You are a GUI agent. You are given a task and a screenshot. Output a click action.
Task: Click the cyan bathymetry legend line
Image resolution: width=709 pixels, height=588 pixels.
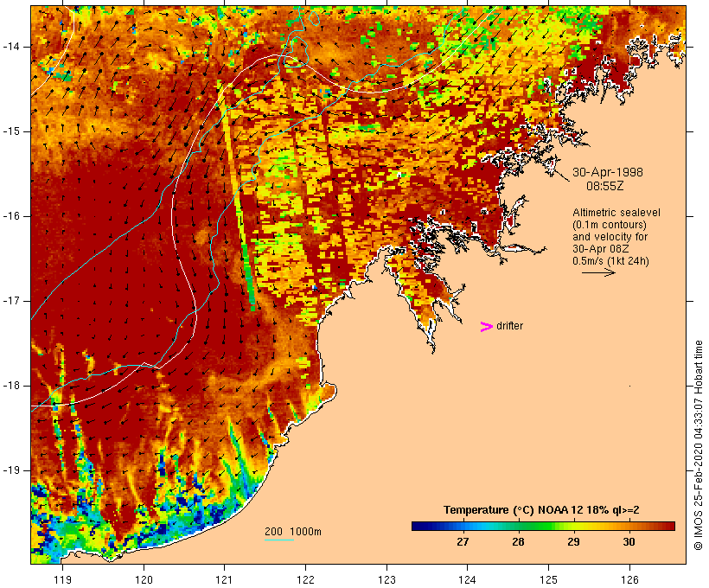tap(279, 540)
